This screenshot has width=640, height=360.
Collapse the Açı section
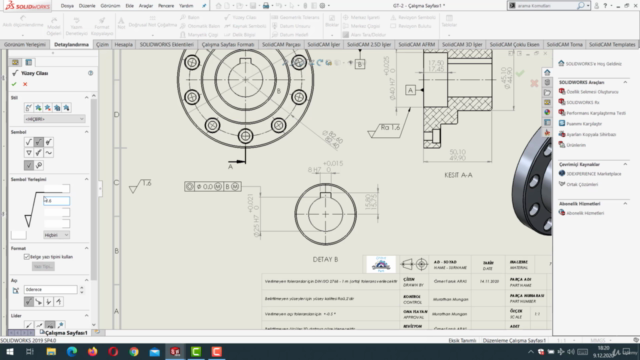tap(87, 280)
